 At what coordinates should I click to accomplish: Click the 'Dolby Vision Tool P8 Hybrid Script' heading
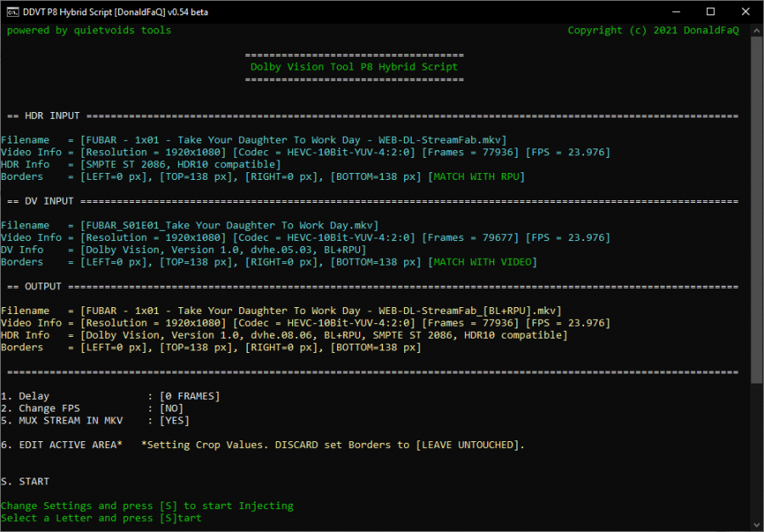point(354,66)
